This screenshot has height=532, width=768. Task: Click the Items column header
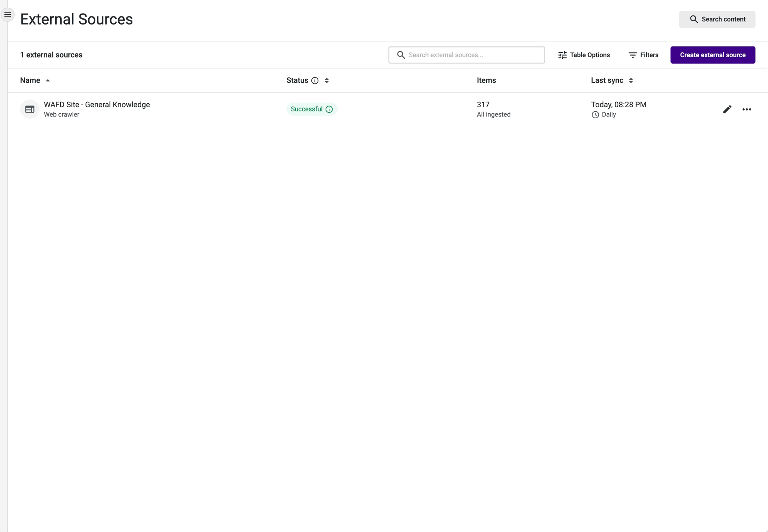486,80
